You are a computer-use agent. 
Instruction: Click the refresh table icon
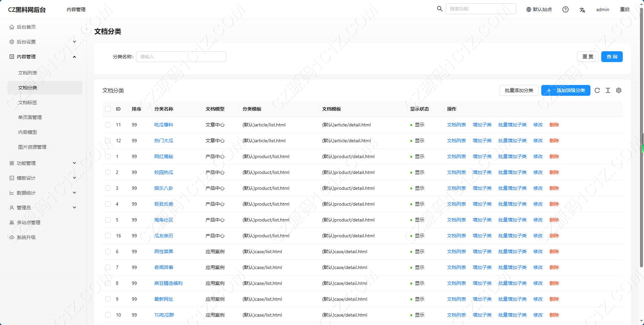[x=597, y=90]
